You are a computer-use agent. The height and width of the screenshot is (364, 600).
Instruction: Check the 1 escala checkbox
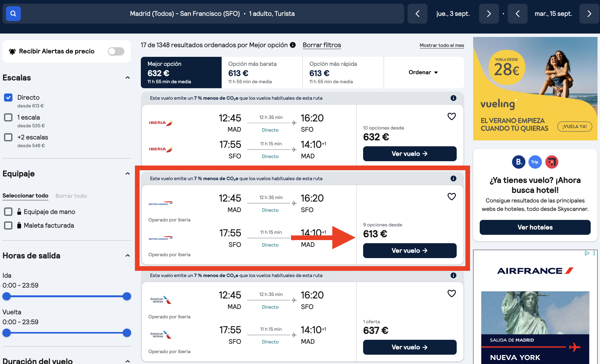click(x=8, y=117)
